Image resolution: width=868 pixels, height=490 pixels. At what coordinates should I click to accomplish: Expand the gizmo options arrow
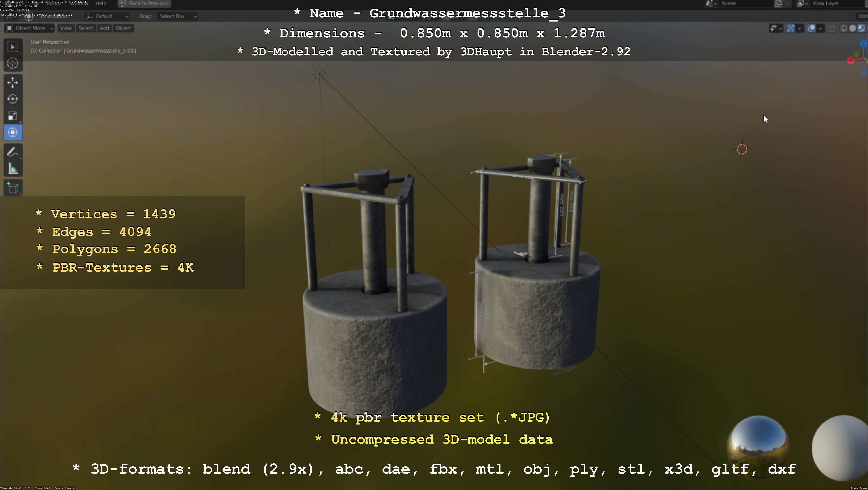[800, 28]
